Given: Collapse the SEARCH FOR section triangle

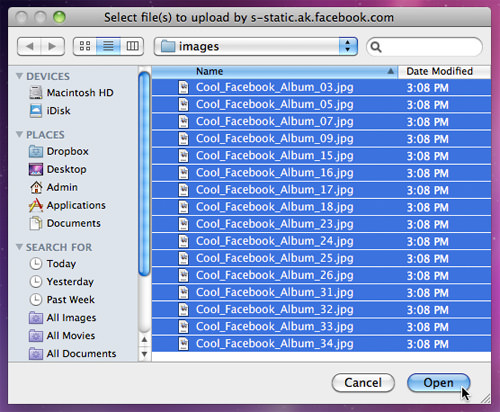Looking at the screenshot, I should (x=19, y=247).
